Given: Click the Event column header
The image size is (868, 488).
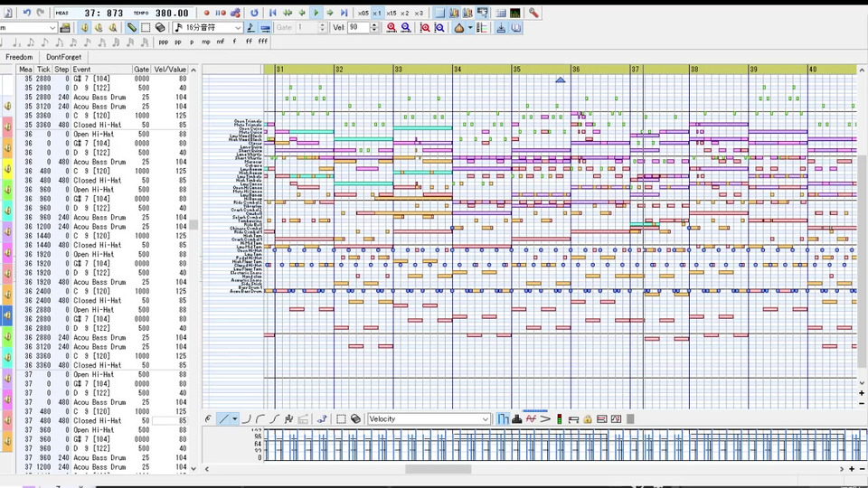Looking at the screenshot, I should click(x=101, y=70).
